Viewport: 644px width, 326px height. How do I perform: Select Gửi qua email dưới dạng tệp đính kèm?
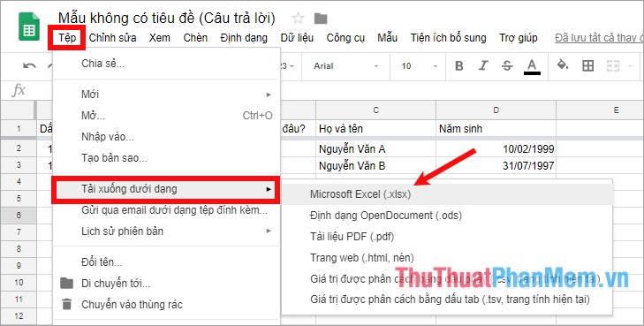(x=166, y=210)
